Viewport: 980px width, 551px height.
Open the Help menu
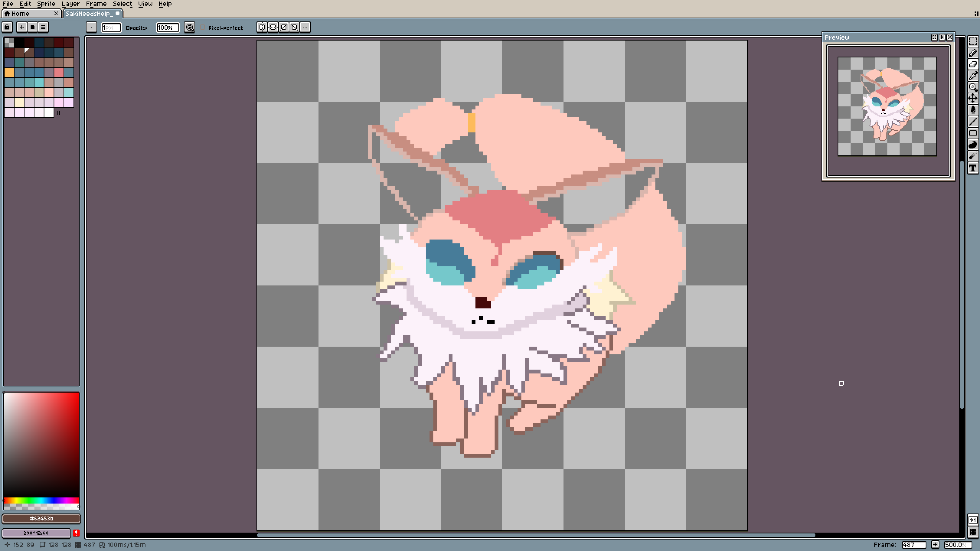coord(165,4)
